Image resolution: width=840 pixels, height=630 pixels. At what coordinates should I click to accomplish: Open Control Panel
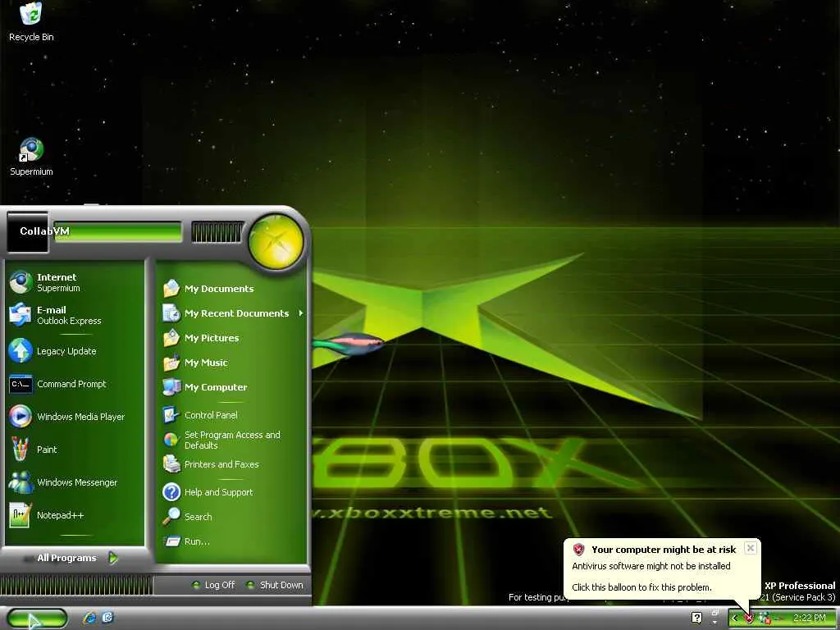pos(232,415)
